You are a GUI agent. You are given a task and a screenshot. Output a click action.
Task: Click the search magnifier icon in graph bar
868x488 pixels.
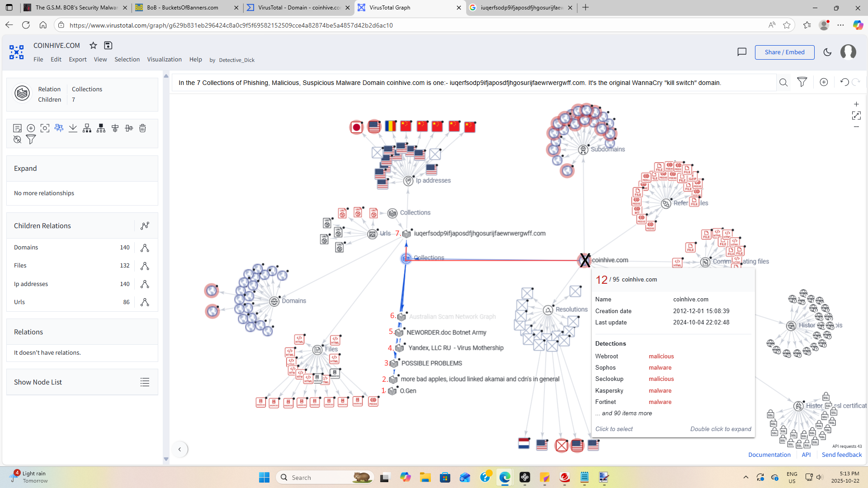tap(783, 82)
